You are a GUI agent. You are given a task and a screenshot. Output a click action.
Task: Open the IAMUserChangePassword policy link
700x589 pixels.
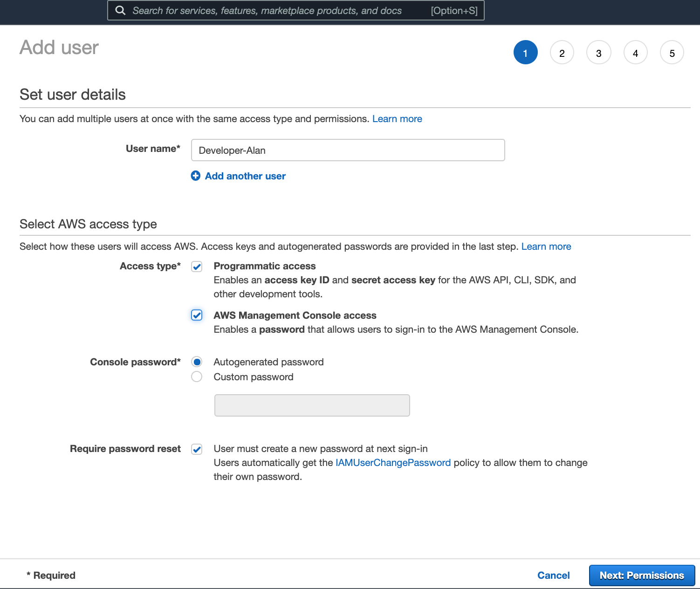click(393, 462)
